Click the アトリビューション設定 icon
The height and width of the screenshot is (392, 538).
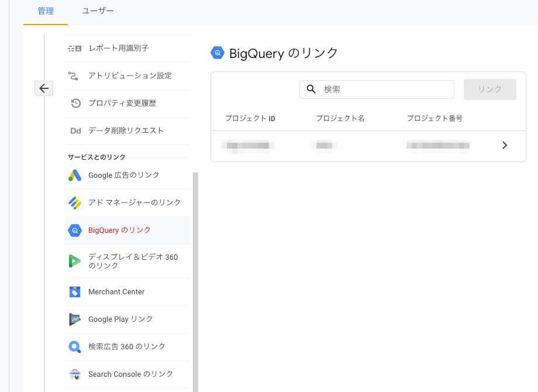click(73, 76)
